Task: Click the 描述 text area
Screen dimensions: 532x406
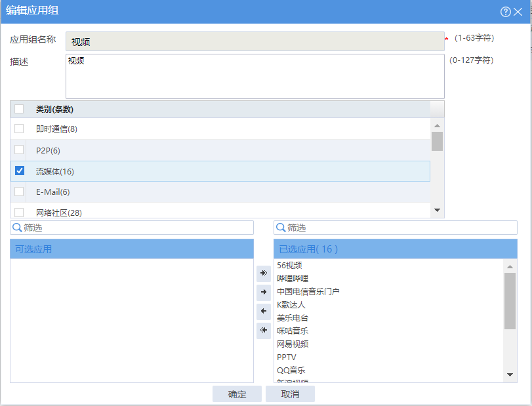Action: tap(255, 76)
